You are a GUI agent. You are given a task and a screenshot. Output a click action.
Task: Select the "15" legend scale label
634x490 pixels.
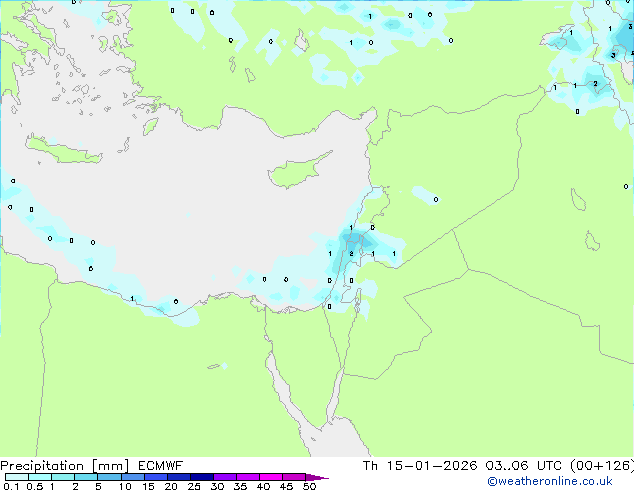pyautogui.click(x=148, y=486)
